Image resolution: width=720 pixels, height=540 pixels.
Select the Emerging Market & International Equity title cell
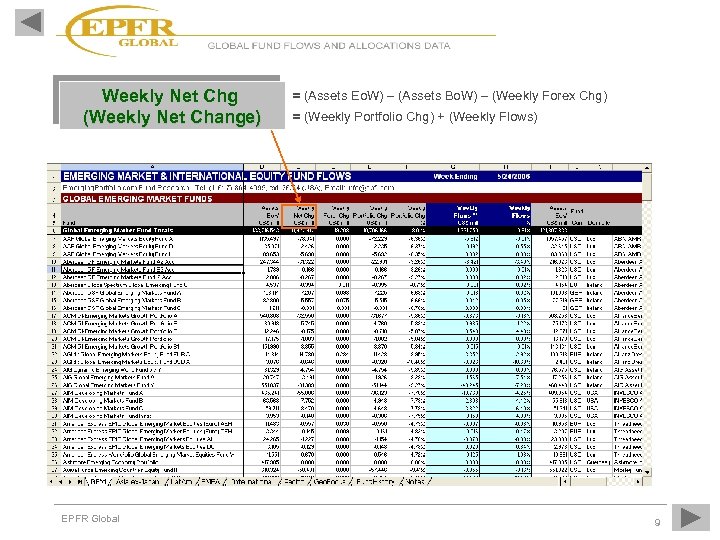tap(207, 176)
